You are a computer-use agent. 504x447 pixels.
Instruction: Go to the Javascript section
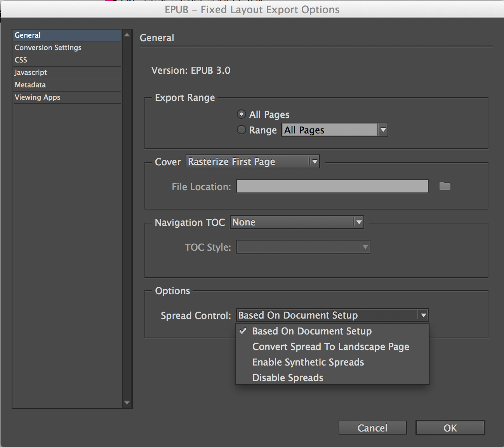pos(31,73)
